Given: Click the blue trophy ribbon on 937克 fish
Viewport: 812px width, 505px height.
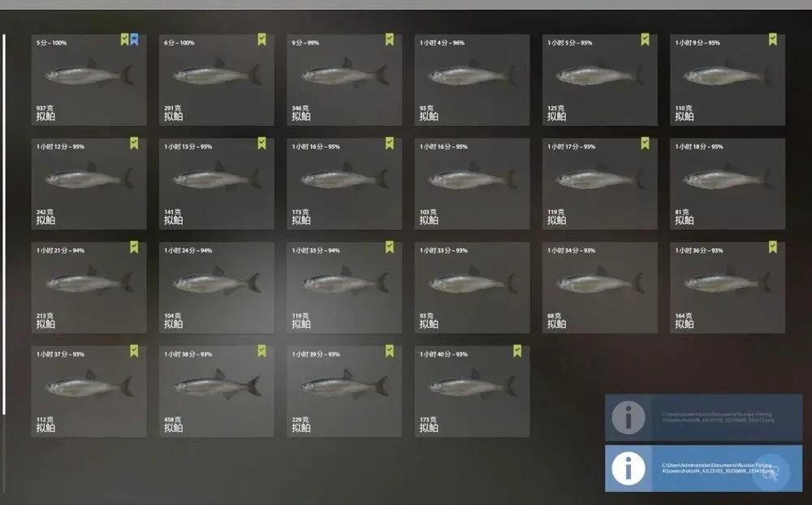Looking at the screenshot, I should tap(134, 39).
